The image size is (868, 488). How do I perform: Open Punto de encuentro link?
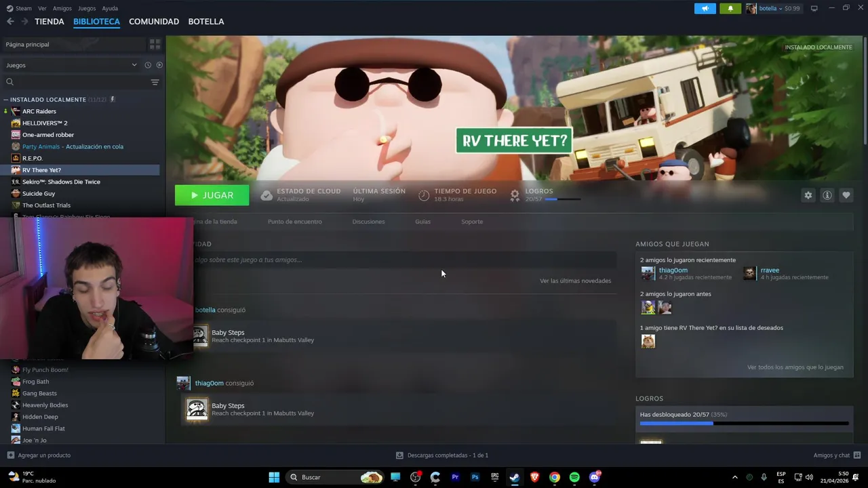(294, 222)
